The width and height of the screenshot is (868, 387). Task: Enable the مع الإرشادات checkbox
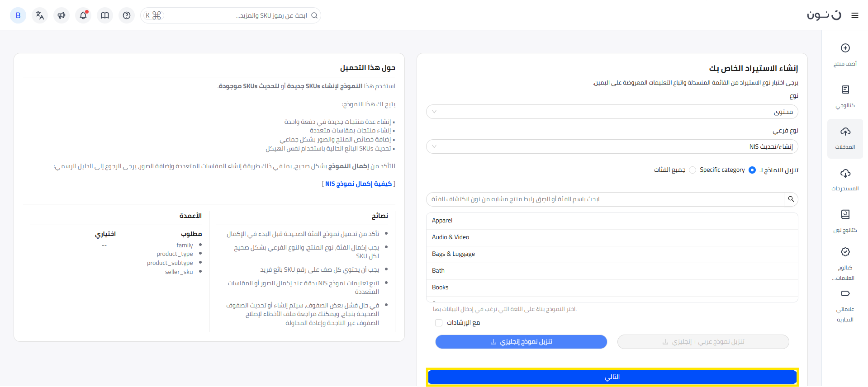pyautogui.click(x=439, y=322)
